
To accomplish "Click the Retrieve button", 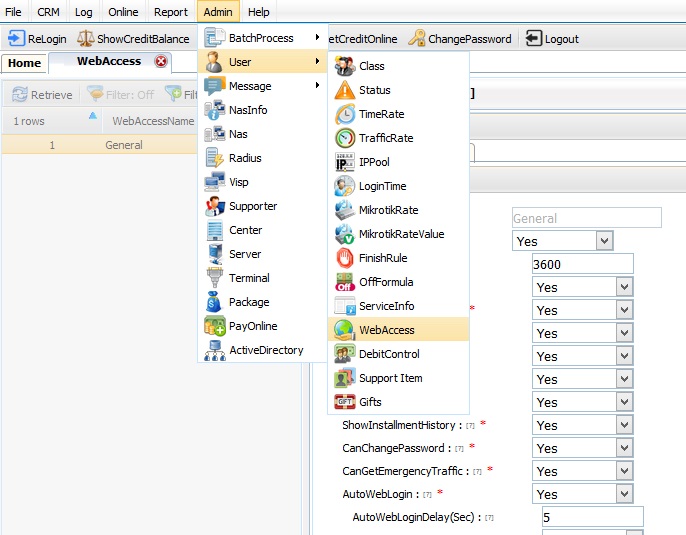I will [42, 94].
